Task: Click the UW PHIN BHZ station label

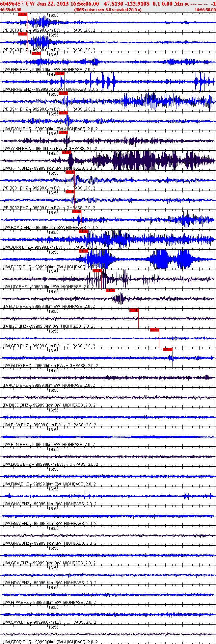Action: (x=16, y=168)
